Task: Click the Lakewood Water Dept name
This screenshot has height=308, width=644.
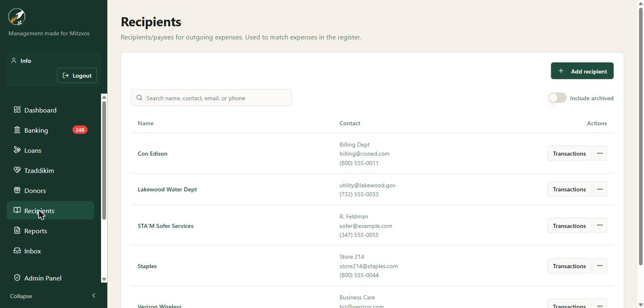Action: 167,189
